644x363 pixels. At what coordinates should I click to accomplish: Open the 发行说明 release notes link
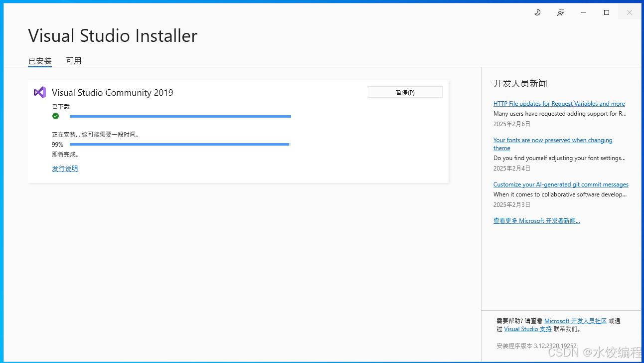point(65,169)
